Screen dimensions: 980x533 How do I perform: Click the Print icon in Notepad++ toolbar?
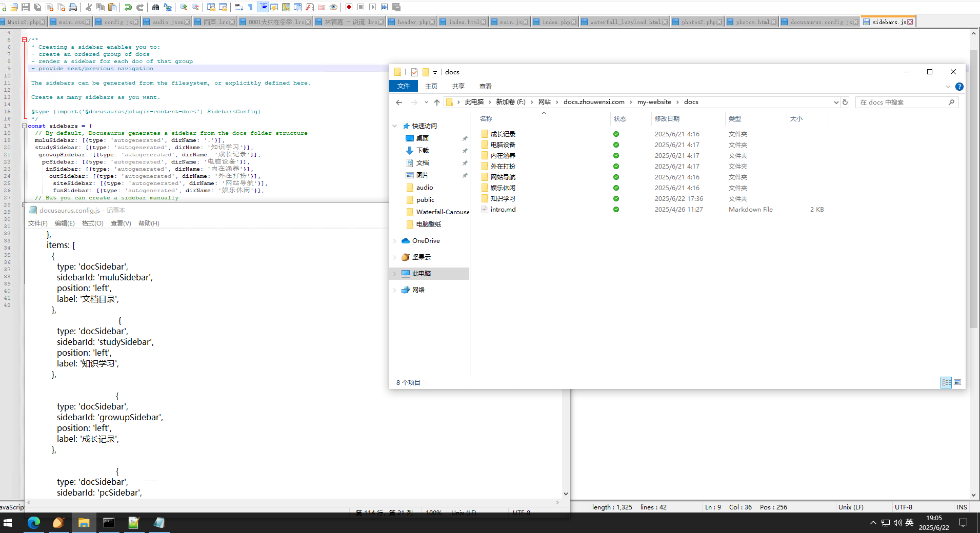coord(73,7)
